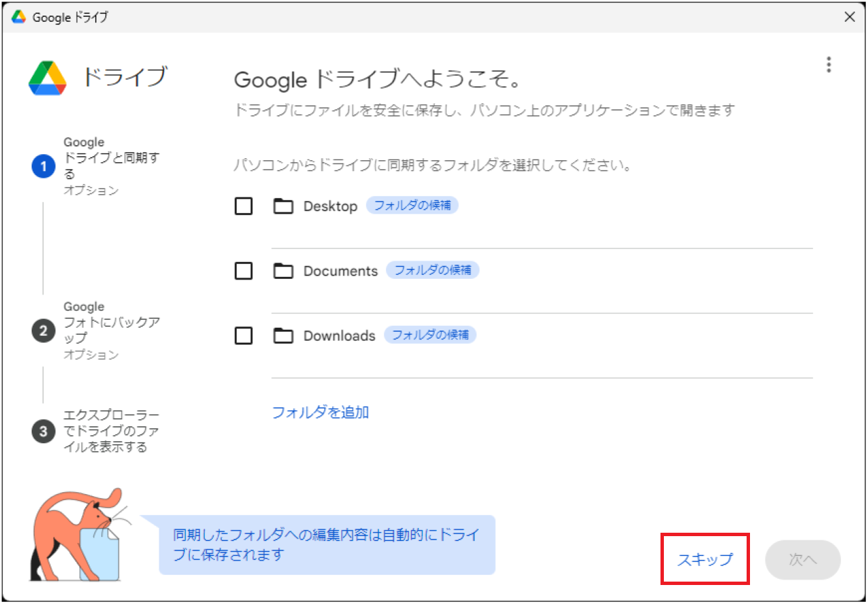This screenshot has width=868, height=604.
Task: Close the Google ドライブ window
Action: 849,17
